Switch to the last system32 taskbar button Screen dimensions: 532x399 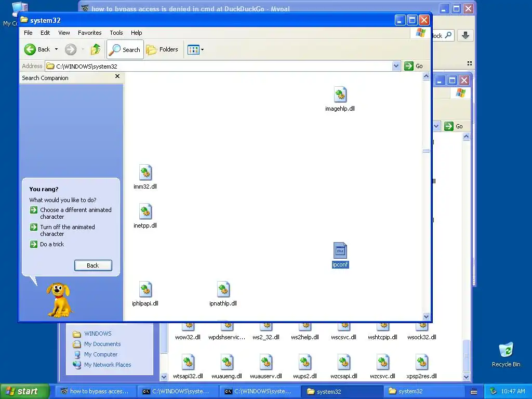[424, 391]
